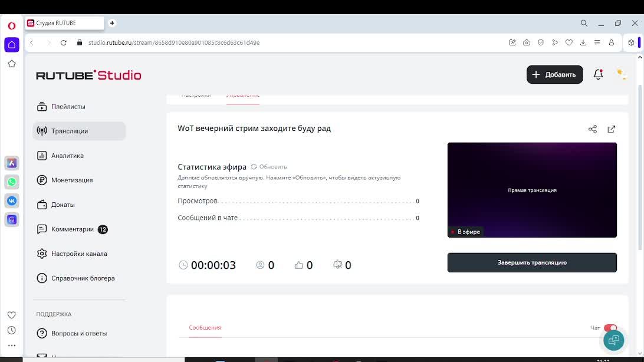This screenshot has height=362, width=644.
Task: Toggle the Чат switch
Action: (x=610, y=328)
